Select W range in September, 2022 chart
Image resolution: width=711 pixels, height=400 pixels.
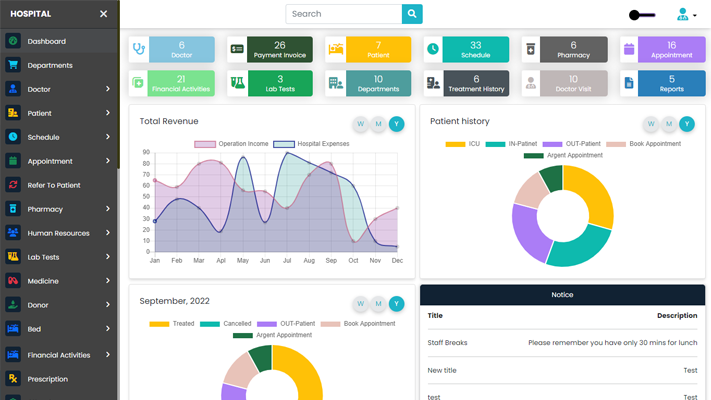pos(360,304)
